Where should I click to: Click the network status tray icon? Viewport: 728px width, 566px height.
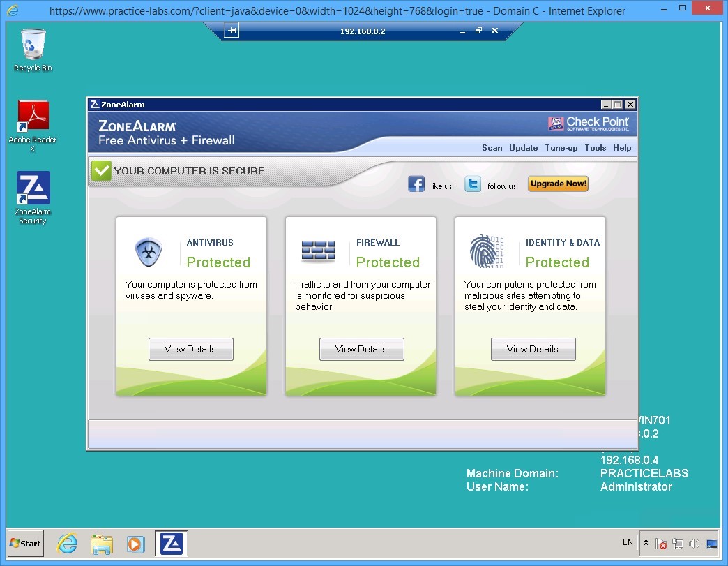click(x=677, y=543)
